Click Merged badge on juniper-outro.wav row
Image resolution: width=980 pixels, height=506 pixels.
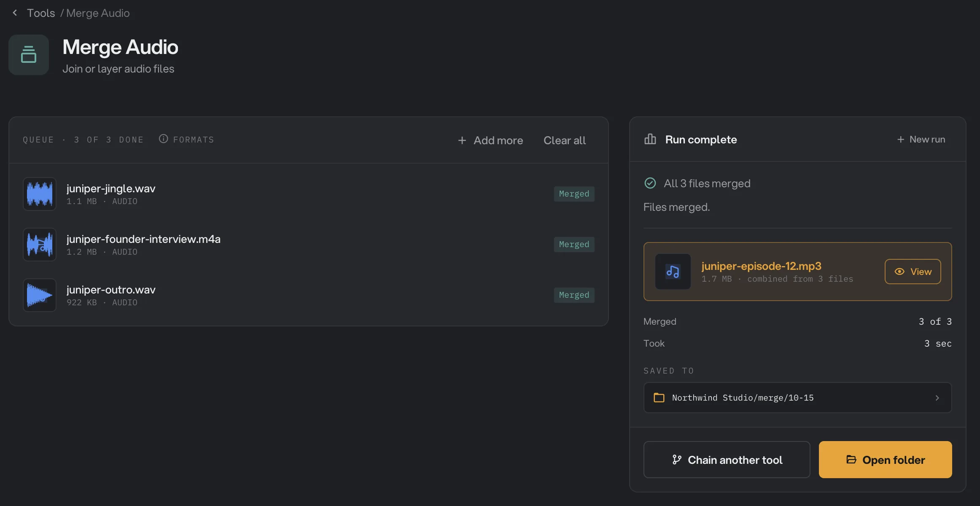[x=574, y=295]
